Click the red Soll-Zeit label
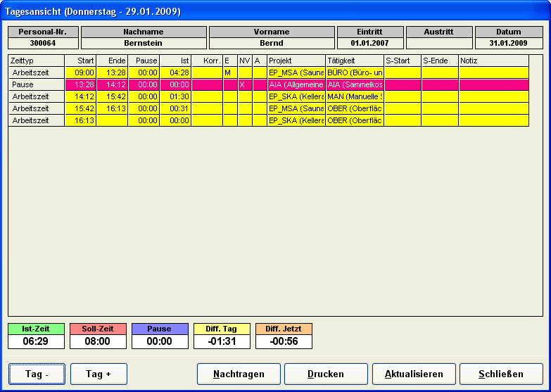The height and width of the screenshot is (392, 551). coord(98,329)
